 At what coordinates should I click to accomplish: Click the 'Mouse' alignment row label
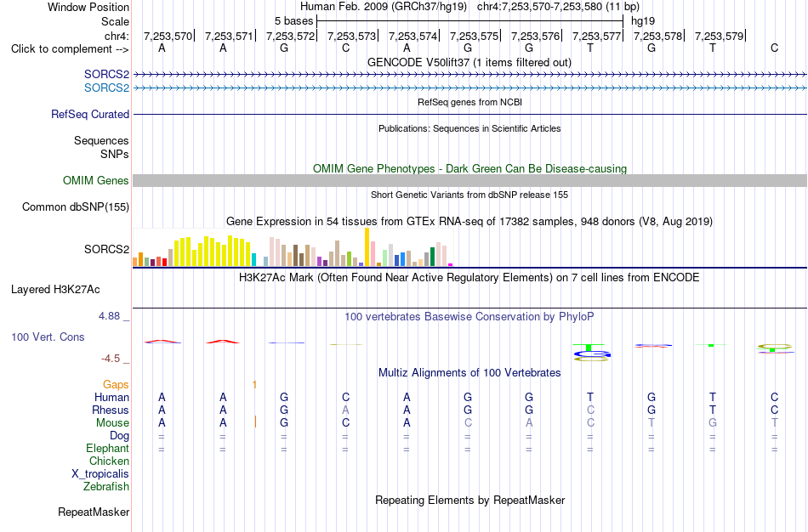coord(112,423)
